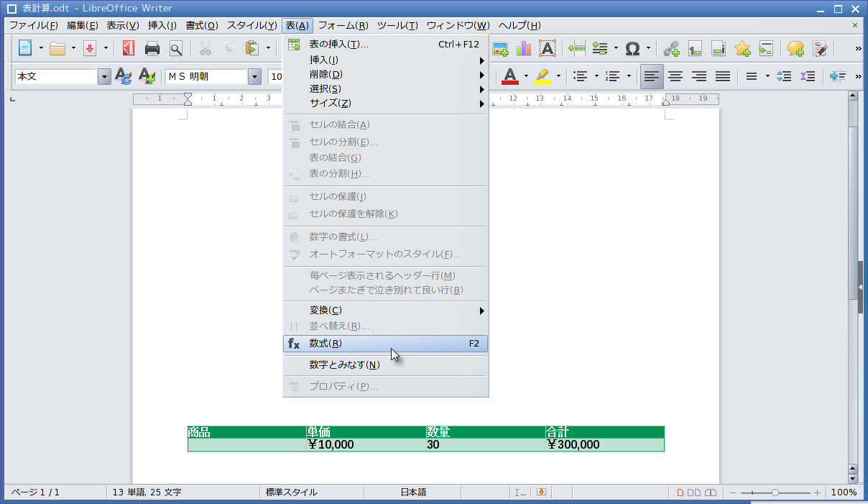Toggle justified alignment
Image resolution: width=868 pixels, height=504 pixels.
[723, 75]
